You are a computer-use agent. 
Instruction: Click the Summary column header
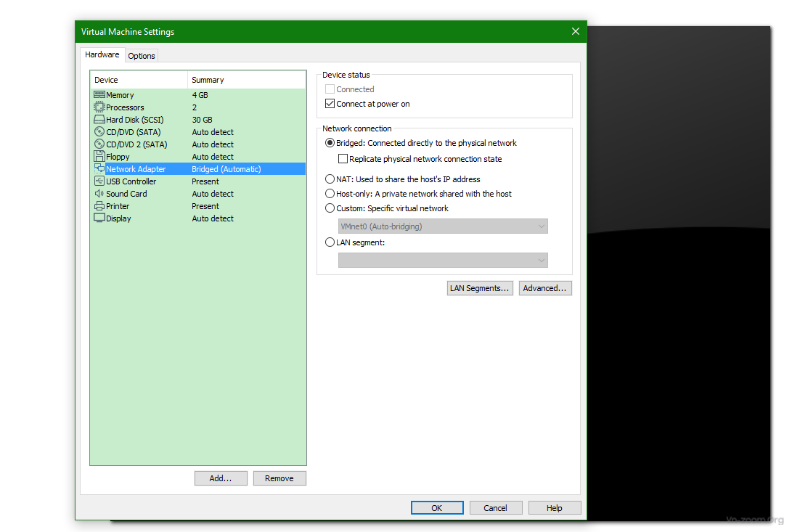pos(246,80)
